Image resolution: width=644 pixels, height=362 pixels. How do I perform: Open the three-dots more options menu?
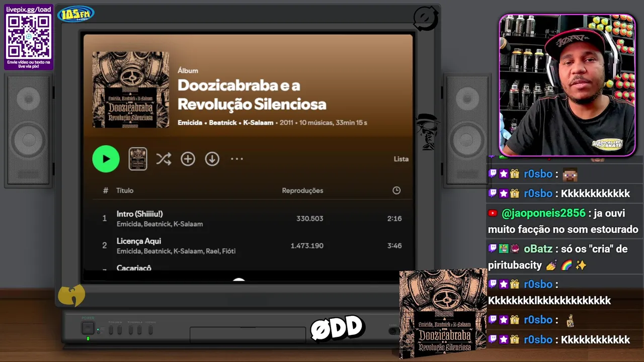(236, 159)
